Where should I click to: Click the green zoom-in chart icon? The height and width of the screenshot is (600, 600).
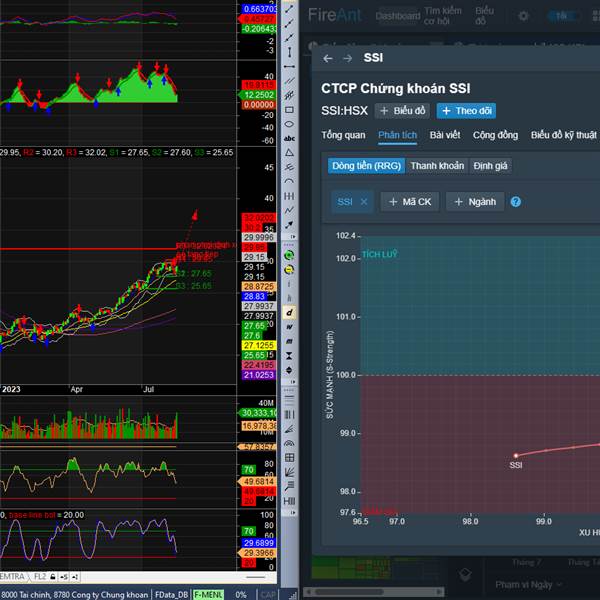coord(289,255)
